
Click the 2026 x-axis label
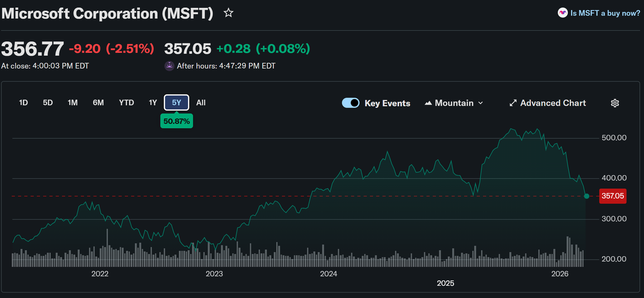click(x=560, y=274)
